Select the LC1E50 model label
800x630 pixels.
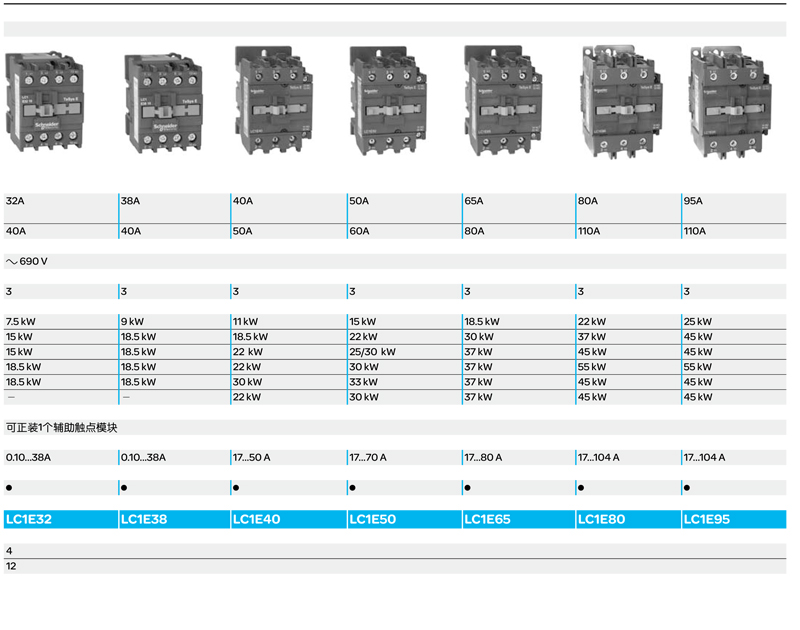(372, 519)
